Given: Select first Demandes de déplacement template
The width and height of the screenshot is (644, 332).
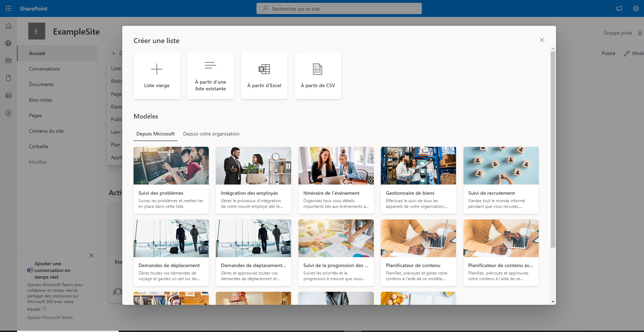Looking at the screenshot, I should coord(171,253).
